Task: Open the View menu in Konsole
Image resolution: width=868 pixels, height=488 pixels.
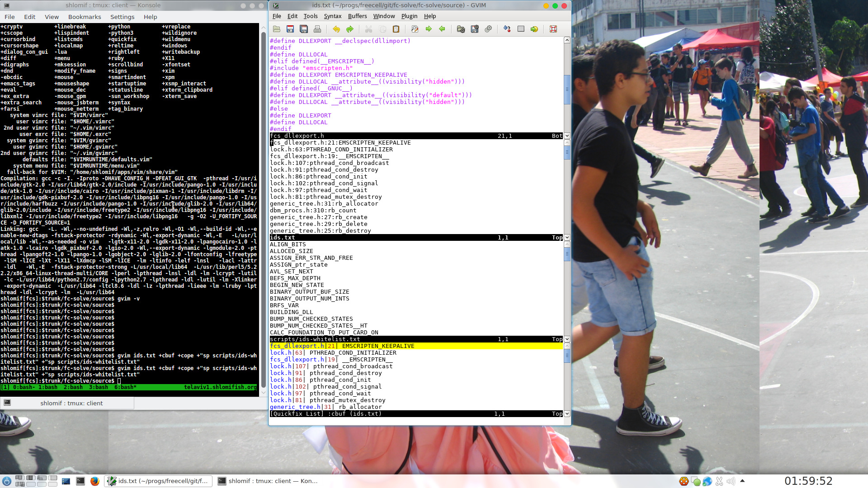Action: [52, 17]
